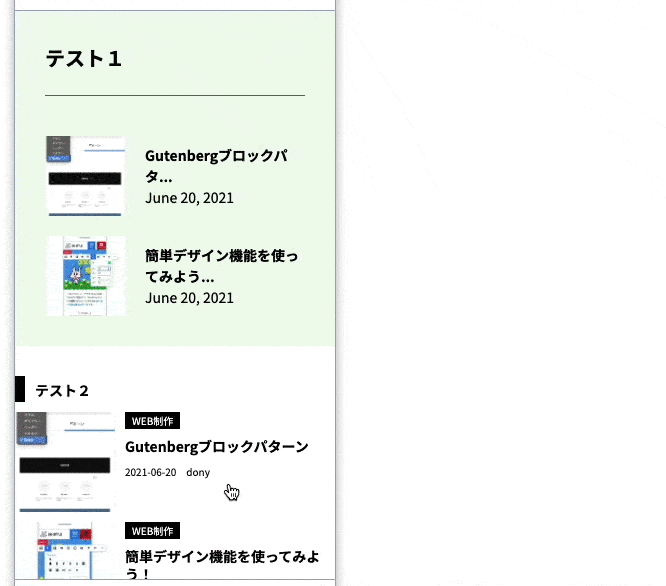This screenshot has width=666, height=586.
Task: Open the 簡単デザイン post thumbnail in テスト1
Action: coord(86,276)
